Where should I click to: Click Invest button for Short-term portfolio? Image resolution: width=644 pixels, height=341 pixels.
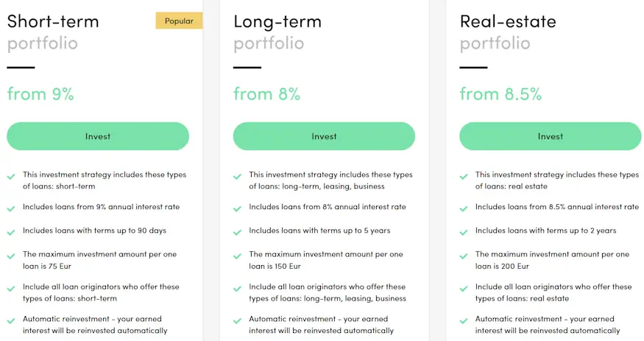click(x=98, y=136)
